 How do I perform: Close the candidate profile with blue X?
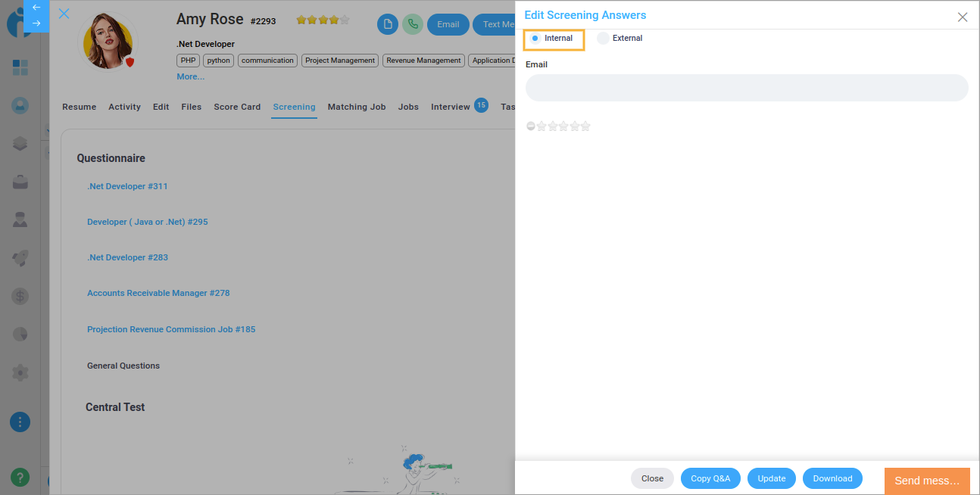pyautogui.click(x=64, y=14)
